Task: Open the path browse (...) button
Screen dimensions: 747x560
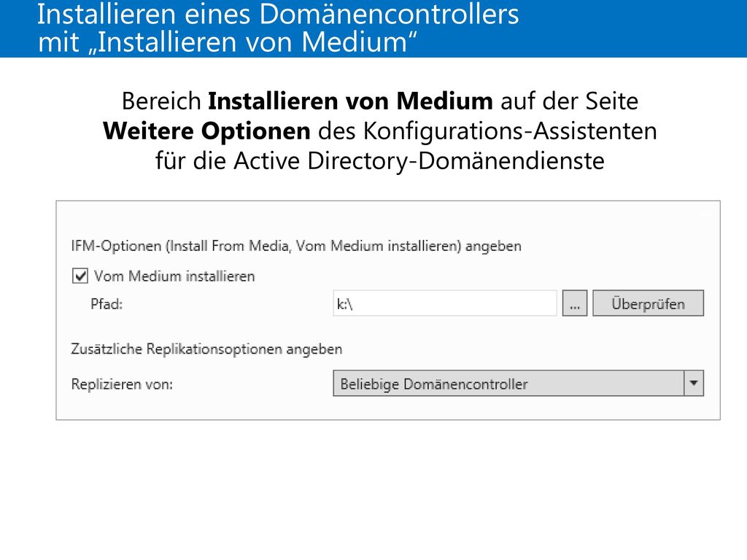Action: [x=575, y=303]
